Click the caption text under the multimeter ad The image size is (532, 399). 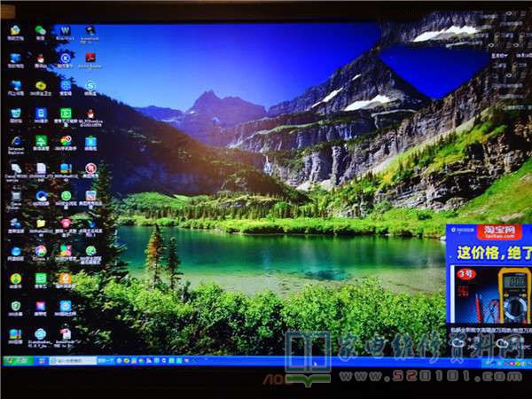point(491,330)
